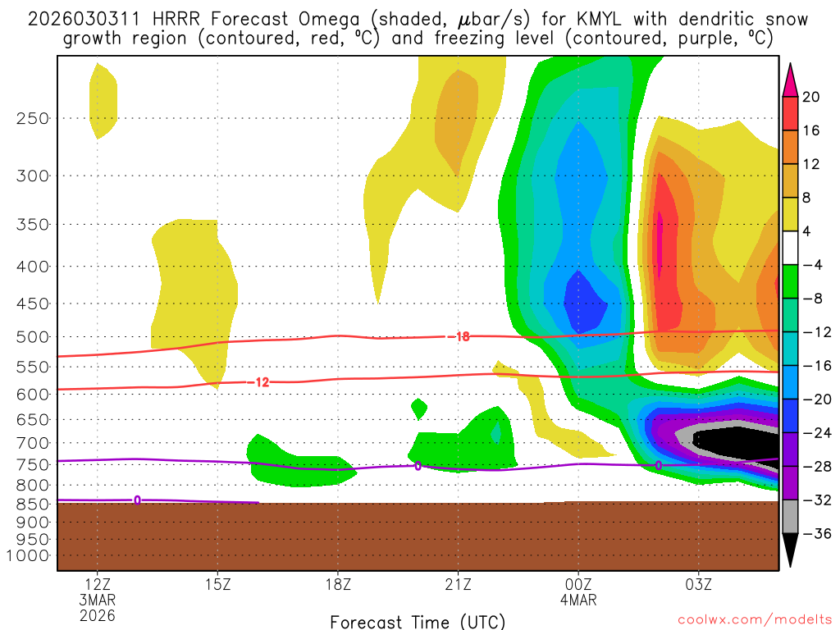This screenshot has width=840, height=630.
Task: Click the 4MAR date label
Action: point(578,600)
